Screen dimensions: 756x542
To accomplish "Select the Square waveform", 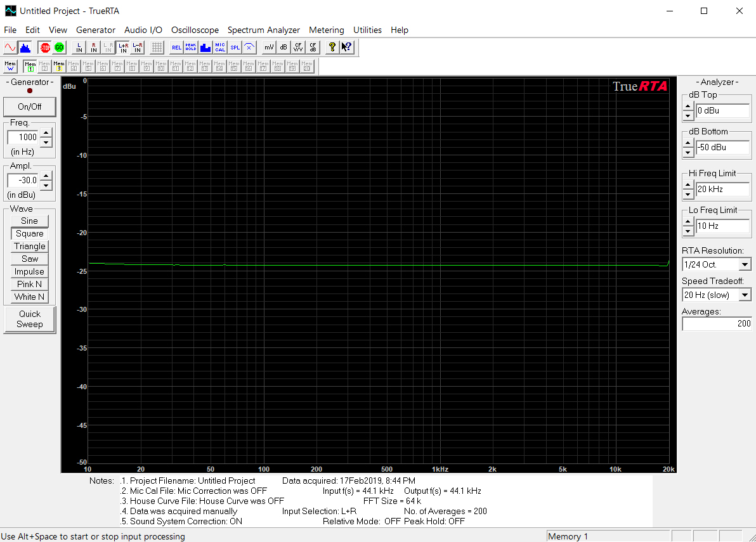I will (29, 233).
